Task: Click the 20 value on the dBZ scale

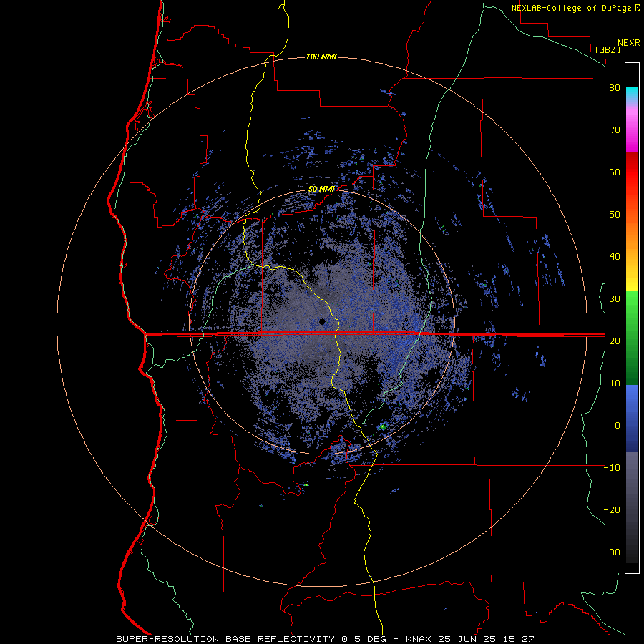Action: tap(615, 341)
